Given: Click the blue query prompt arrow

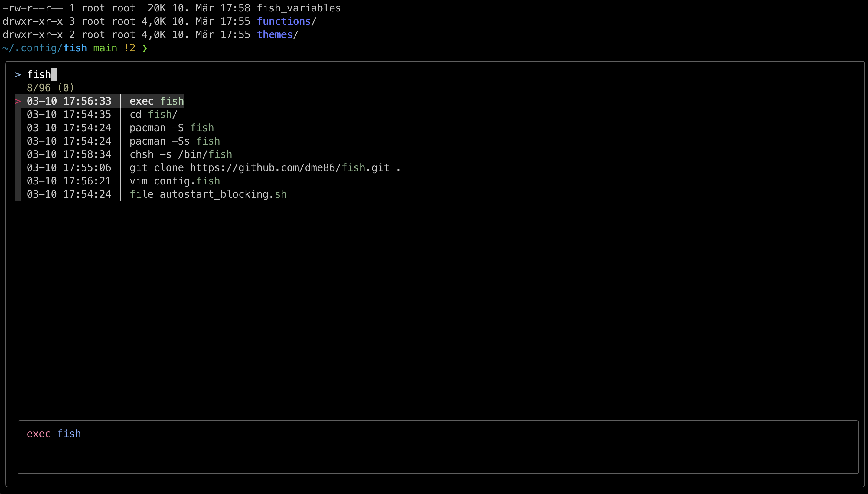Looking at the screenshot, I should tap(18, 74).
